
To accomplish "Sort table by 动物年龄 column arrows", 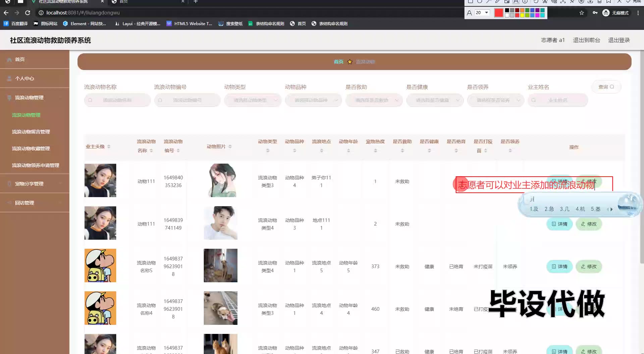I will coord(348,151).
